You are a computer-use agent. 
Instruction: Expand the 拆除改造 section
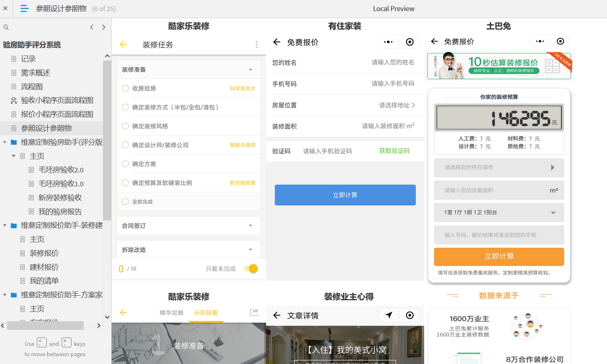point(189,250)
